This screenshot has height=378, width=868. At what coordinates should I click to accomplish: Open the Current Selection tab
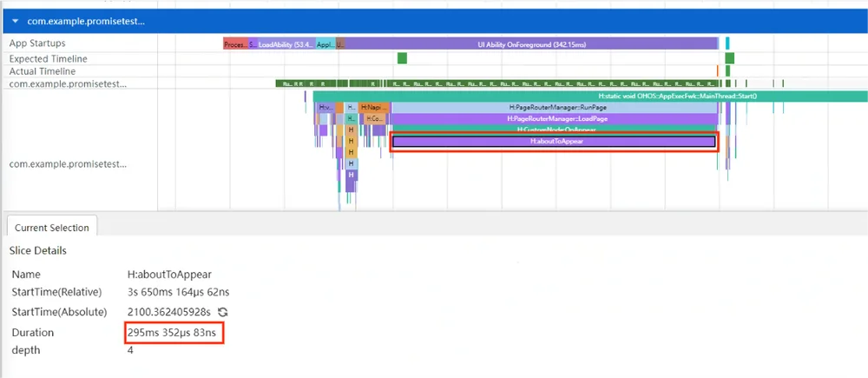[51, 228]
